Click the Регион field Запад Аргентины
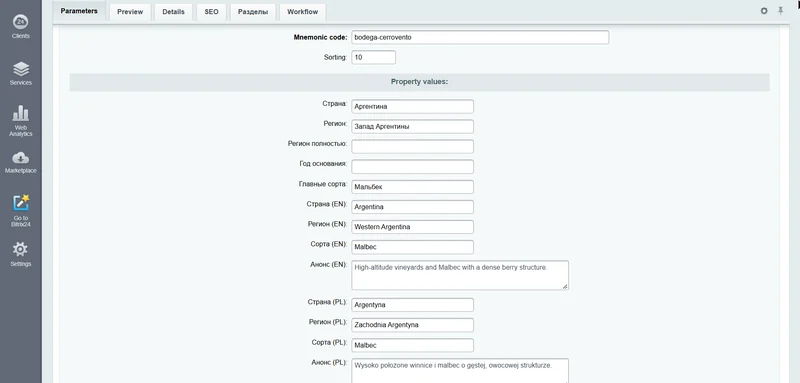 tap(412, 126)
